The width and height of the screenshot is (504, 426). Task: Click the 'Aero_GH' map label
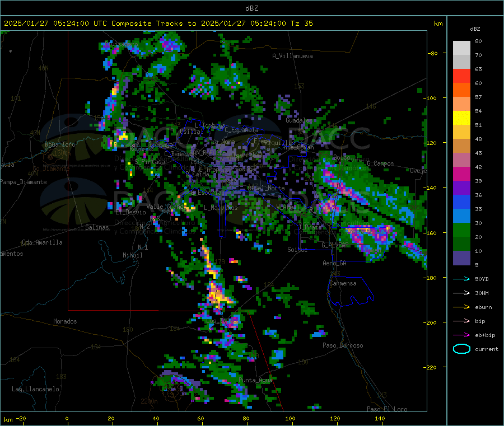tap(334, 263)
